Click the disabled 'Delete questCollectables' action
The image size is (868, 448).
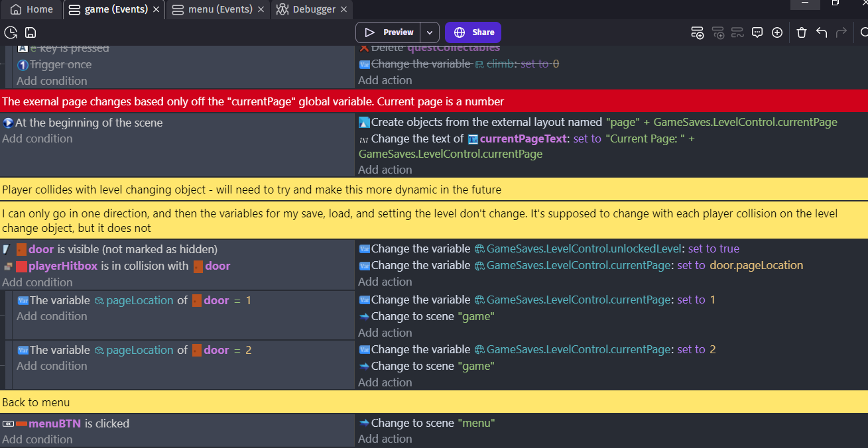click(x=429, y=48)
